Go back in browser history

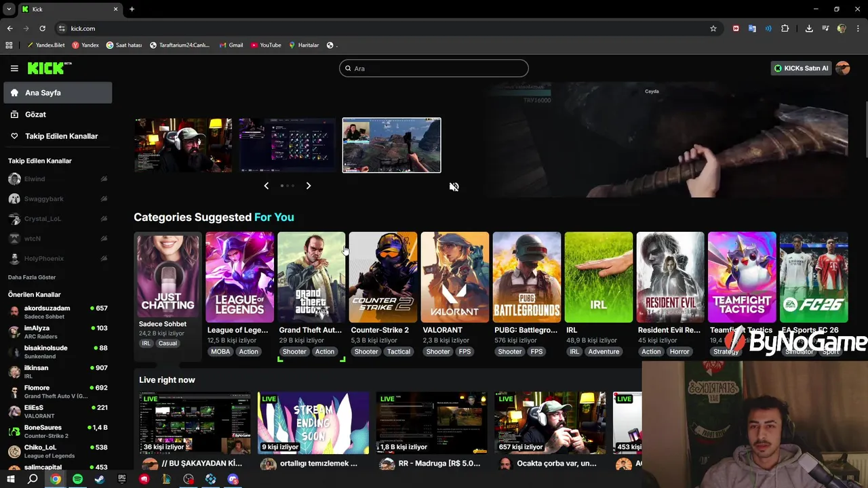click(9, 28)
